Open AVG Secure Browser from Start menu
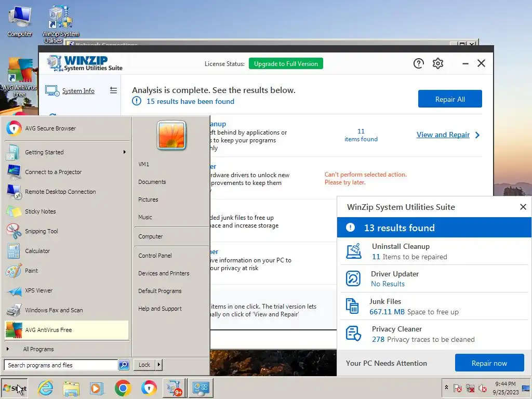 pos(67,129)
